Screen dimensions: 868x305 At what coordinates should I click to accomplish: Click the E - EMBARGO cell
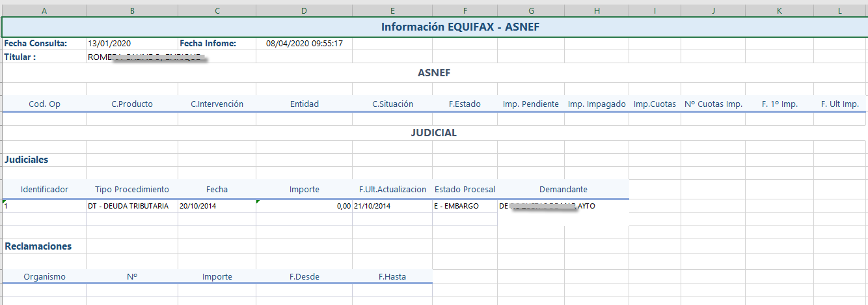[x=457, y=206]
